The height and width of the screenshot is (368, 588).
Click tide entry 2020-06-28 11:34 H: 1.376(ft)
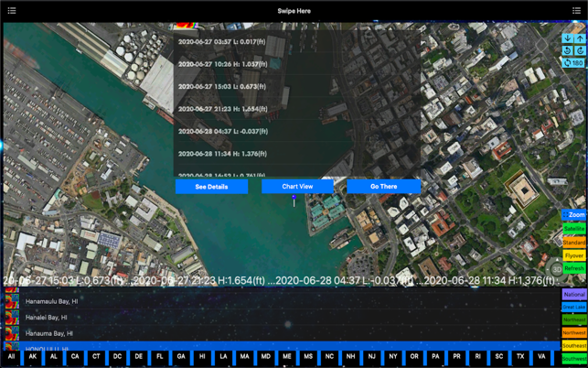coord(222,154)
